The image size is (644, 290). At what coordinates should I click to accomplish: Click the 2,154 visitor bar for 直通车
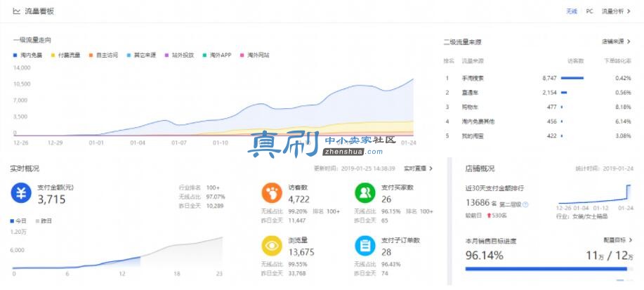(563, 93)
